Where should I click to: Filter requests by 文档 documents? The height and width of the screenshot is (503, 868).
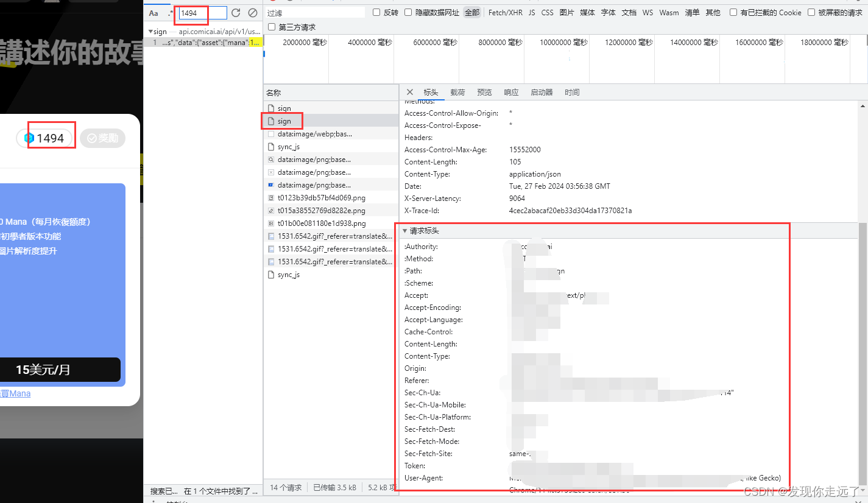point(629,12)
